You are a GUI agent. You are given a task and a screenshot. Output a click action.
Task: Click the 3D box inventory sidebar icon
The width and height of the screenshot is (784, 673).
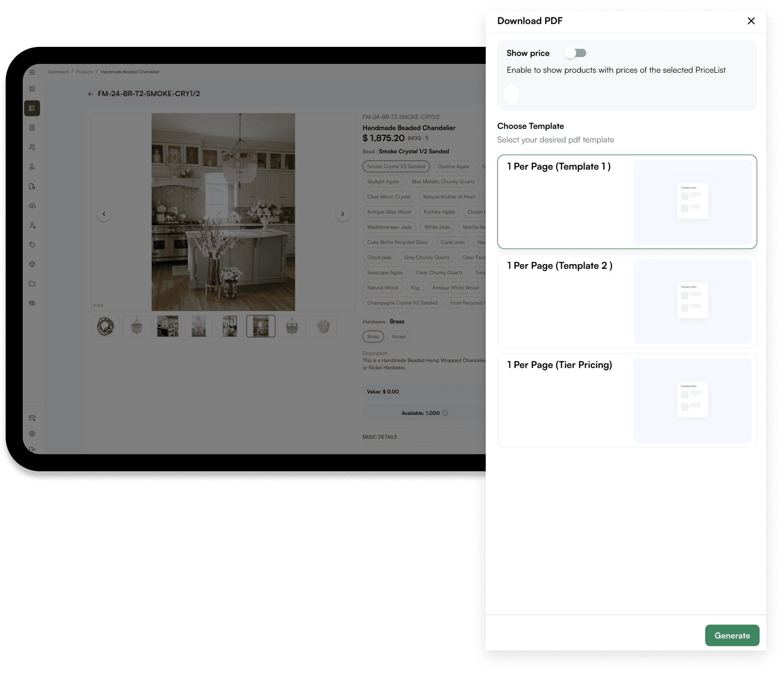coord(32,264)
